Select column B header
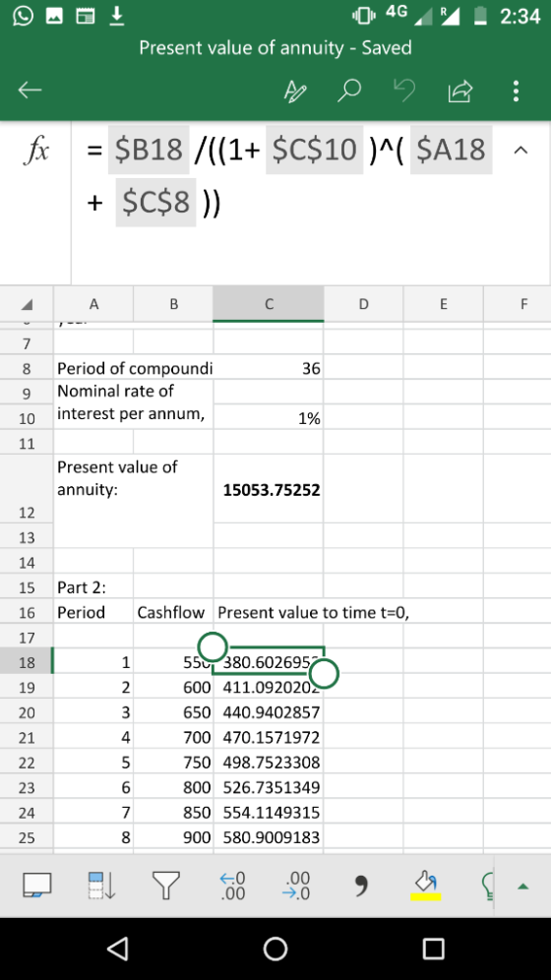Screen dimensions: 551x980 click(x=174, y=304)
